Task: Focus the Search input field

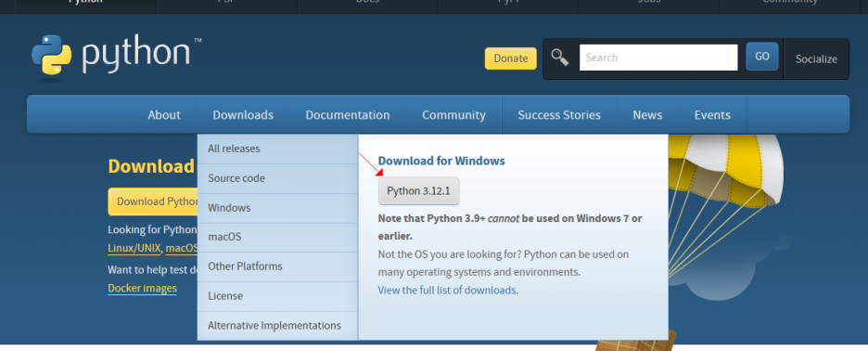Action: point(658,58)
